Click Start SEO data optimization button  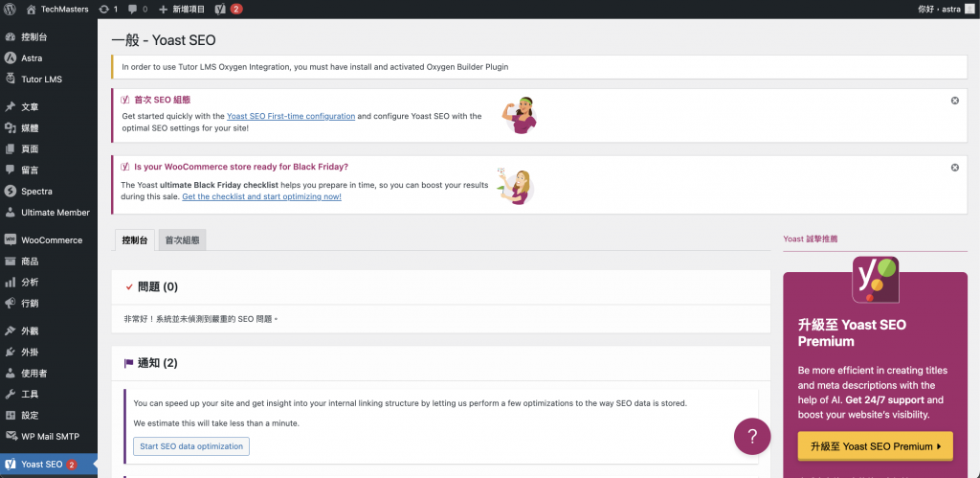[191, 446]
